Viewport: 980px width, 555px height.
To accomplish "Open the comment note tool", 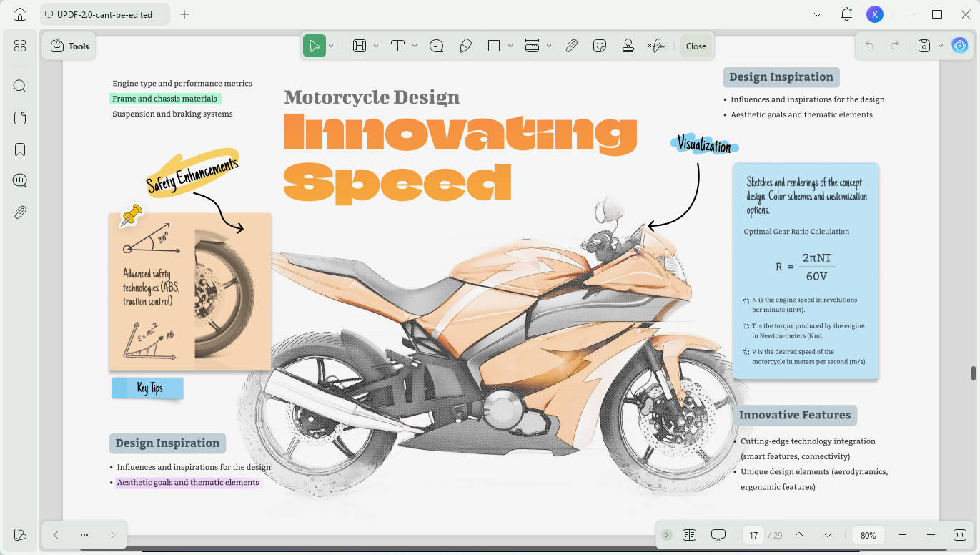I will [437, 46].
